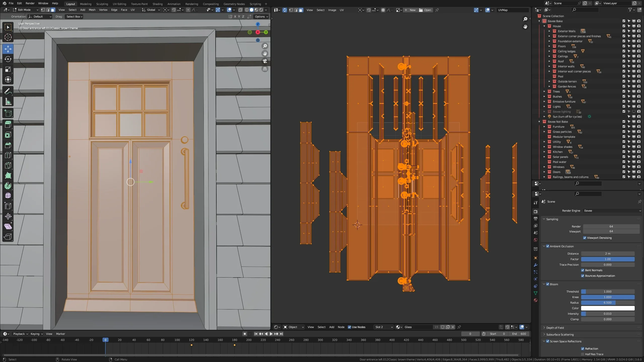Expand the Bloom section settings

(x=544, y=284)
